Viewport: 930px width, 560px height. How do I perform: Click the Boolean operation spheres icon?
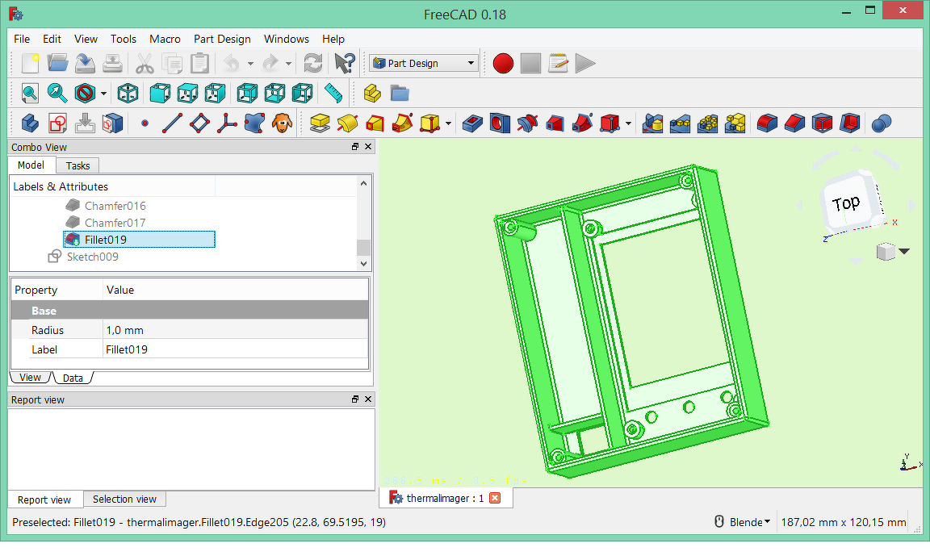tap(882, 123)
